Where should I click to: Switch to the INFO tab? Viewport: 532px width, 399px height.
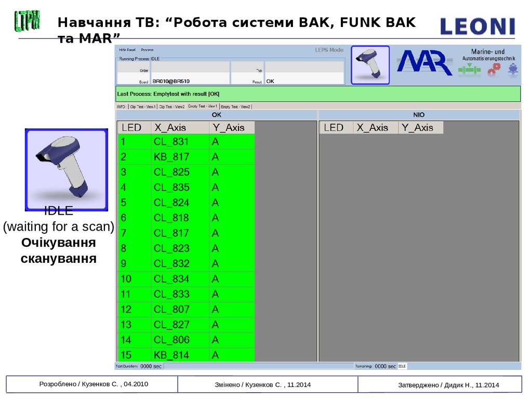click(x=121, y=107)
